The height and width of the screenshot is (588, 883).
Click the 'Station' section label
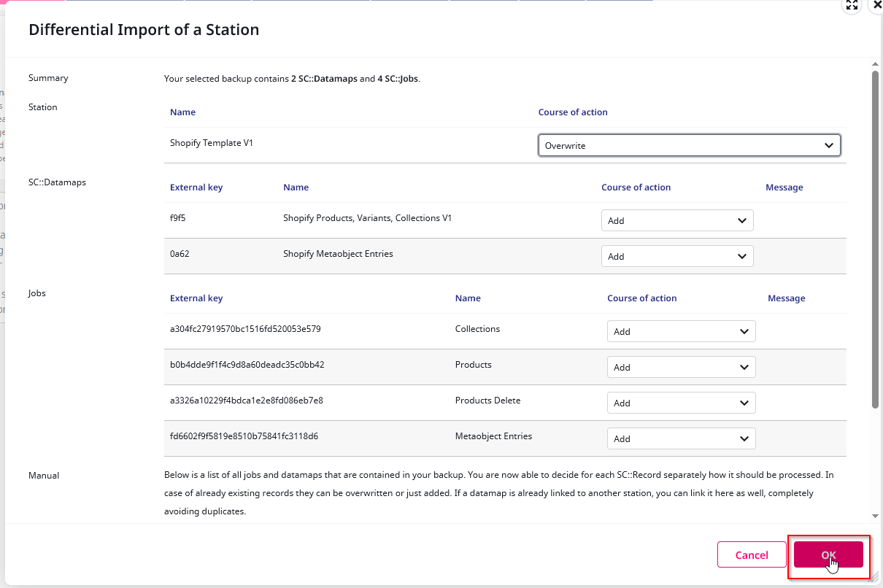tap(42, 107)
